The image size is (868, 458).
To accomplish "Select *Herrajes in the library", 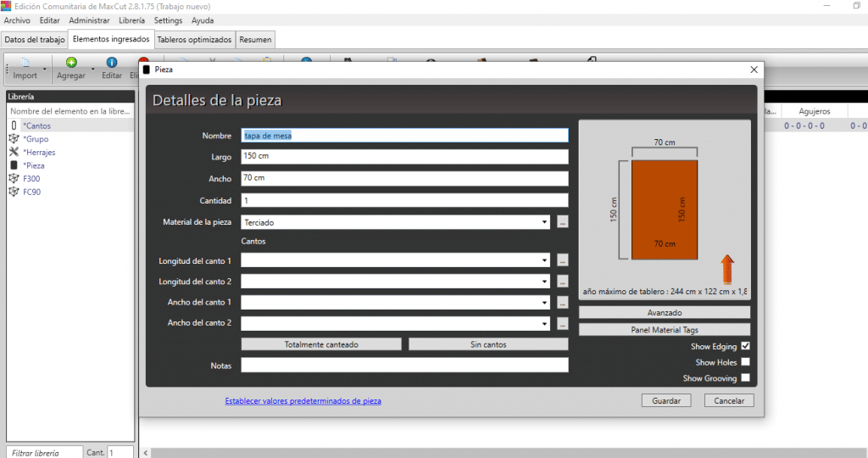I will 39,153.
